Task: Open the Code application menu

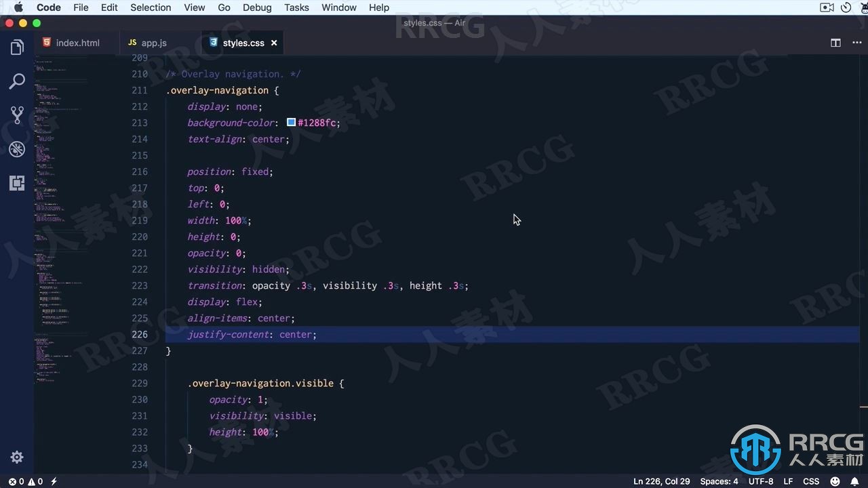Action: tap(48, 7)
